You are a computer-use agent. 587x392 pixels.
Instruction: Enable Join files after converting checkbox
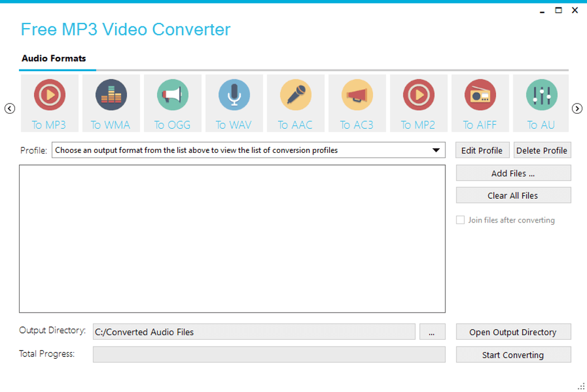tap(460, 220)
